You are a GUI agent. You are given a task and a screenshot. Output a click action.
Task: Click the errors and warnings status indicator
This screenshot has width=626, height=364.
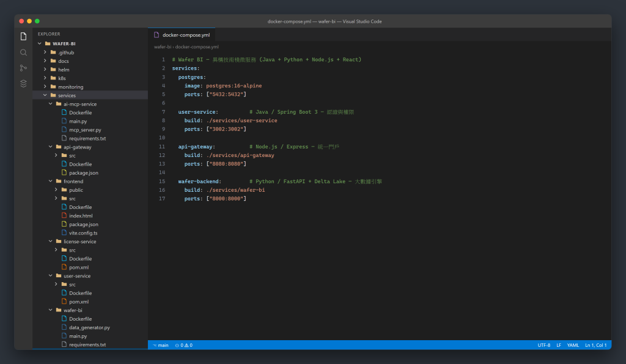pos(183,345)
